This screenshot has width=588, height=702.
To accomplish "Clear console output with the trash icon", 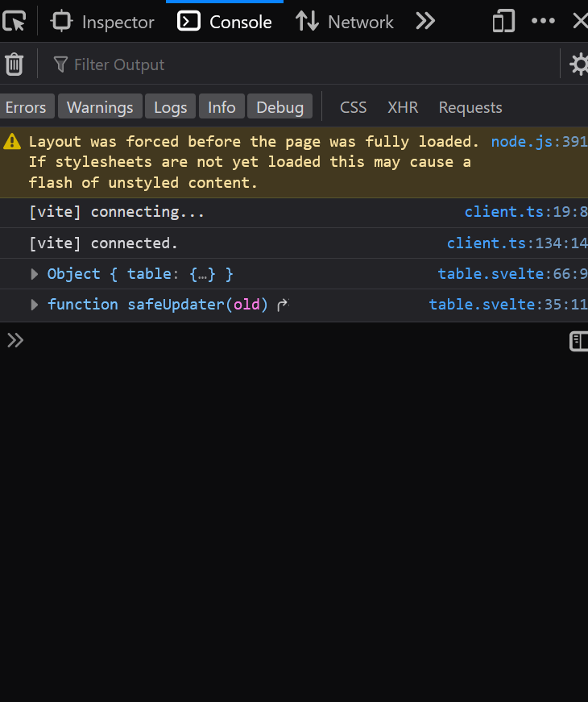I will click(x=14, y=64).
